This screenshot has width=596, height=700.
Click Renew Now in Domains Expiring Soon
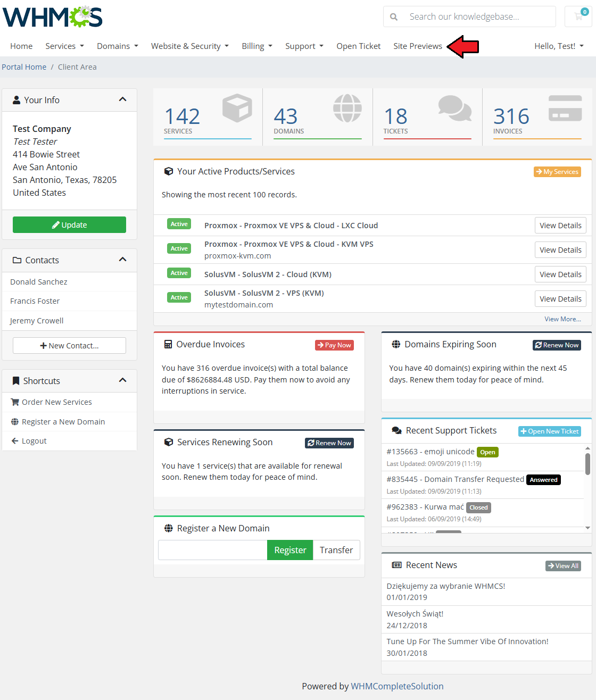pyautogui.click(x=557, y=345)
